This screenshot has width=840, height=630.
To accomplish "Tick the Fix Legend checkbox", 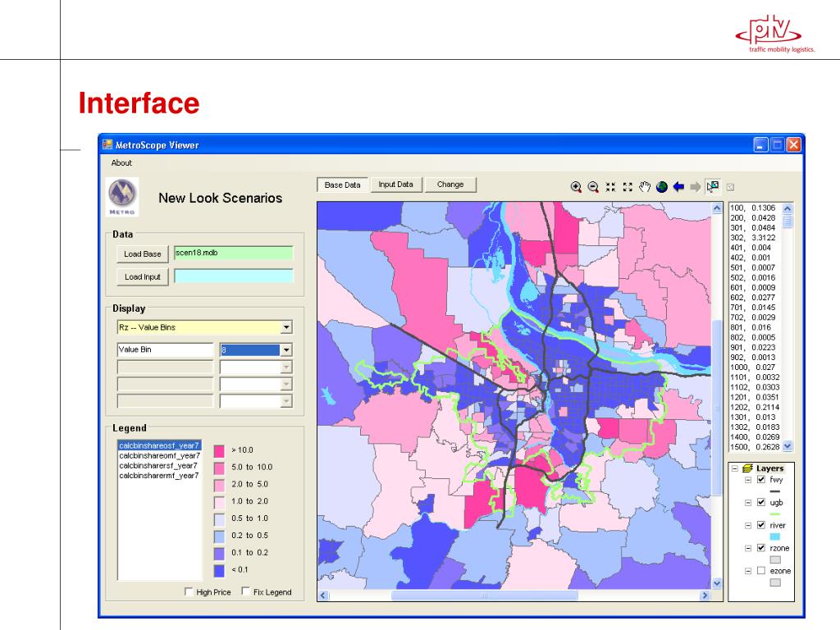I will click(245, 591).
